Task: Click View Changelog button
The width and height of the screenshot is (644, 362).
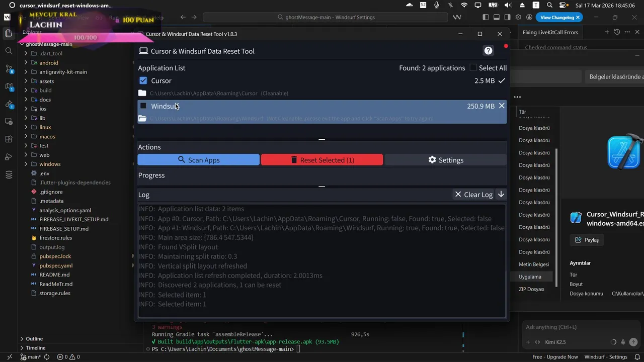Action: tap(559, 17)
